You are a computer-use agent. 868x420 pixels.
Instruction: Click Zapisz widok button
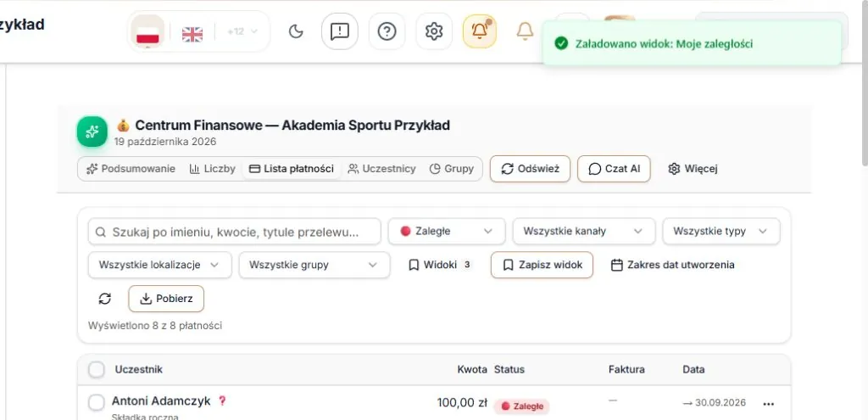click(x=542, y=265)
